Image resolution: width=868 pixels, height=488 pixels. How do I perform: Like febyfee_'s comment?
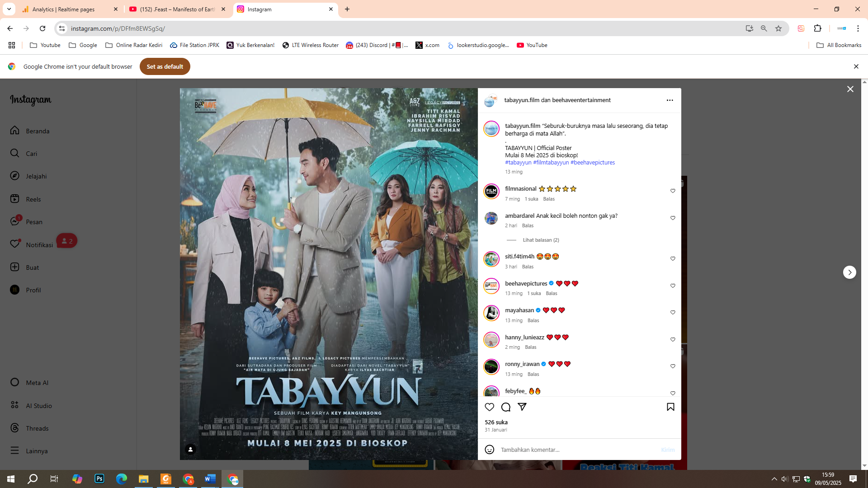pos(673,393)
